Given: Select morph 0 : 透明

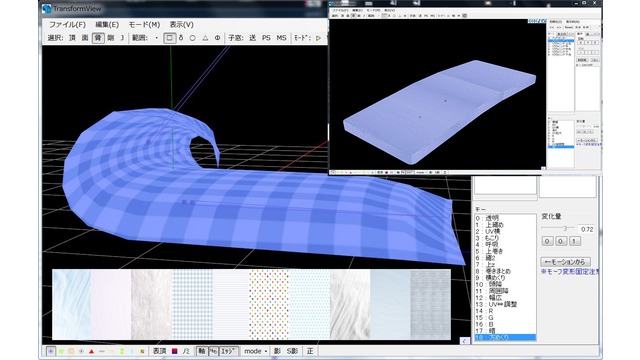Looking at the screenshot, I should coord(505,218).
